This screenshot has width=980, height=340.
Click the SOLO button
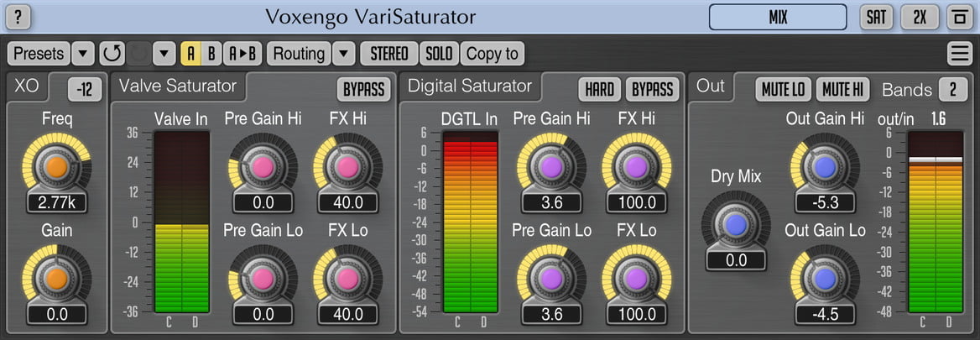tap(439, 55)
